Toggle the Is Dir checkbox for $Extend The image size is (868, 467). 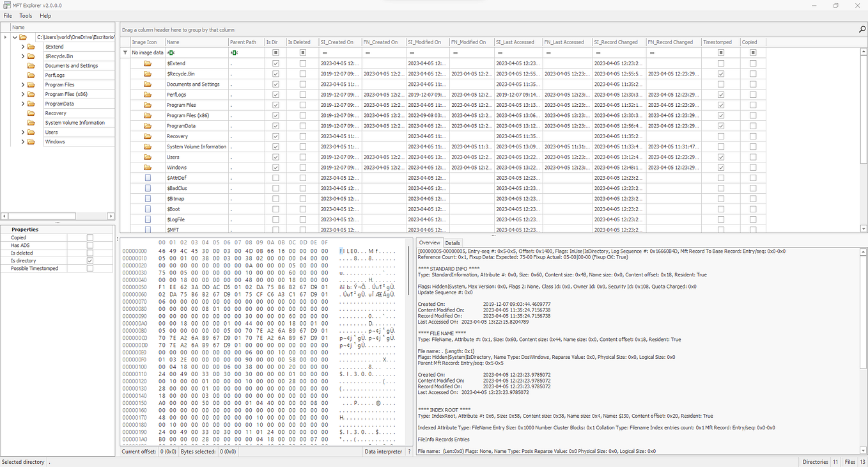pyautogui.click(x=275, y=63)
